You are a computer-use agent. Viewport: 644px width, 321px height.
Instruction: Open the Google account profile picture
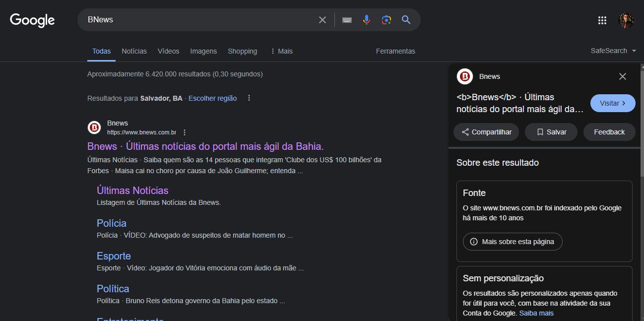(626, 20)
